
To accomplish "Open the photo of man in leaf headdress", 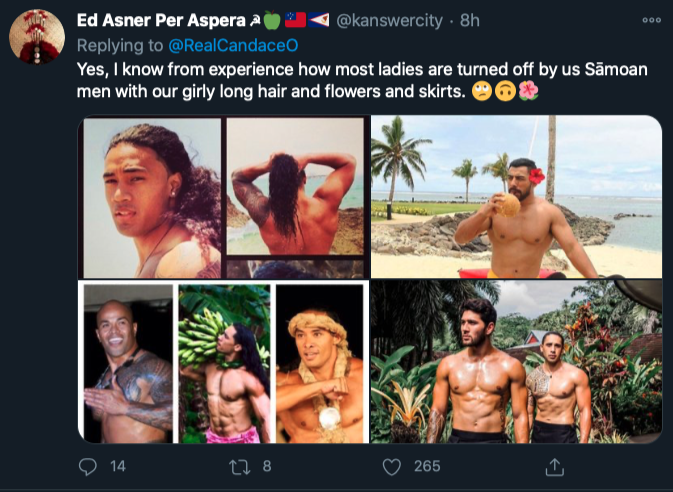I will [x=320, y=364].
